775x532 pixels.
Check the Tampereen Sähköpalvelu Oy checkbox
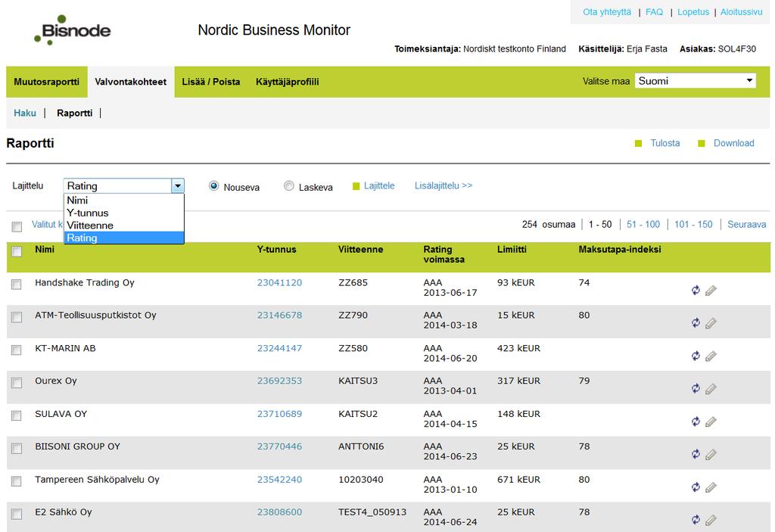(x=17, y=481)
